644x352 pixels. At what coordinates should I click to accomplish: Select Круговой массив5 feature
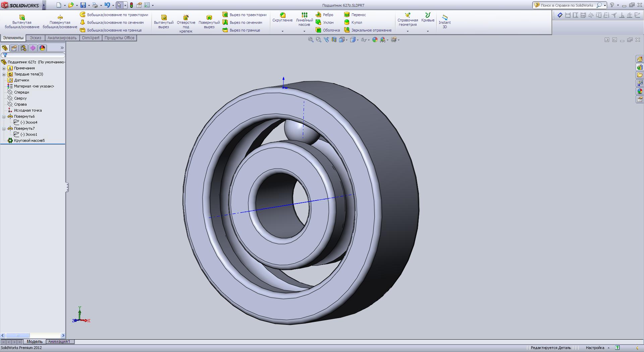26,140
